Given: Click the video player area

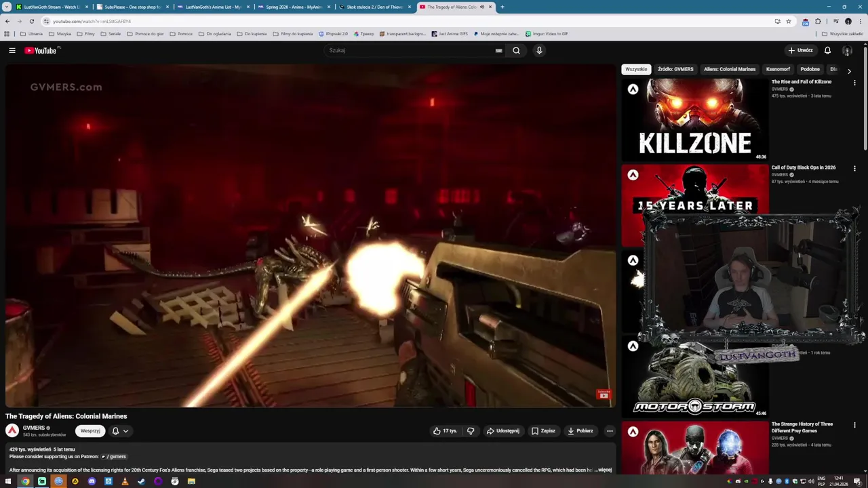Looking at the screenshot, I should coord(311,235).
